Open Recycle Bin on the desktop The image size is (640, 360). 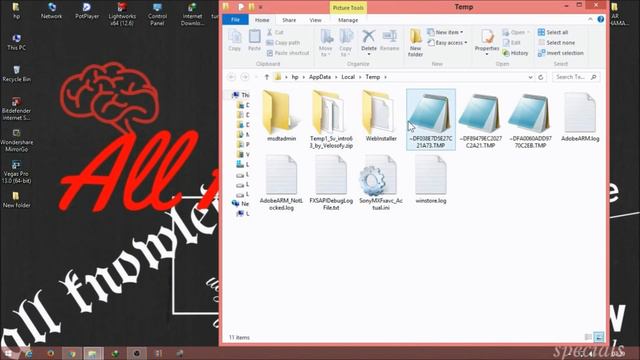[x=16, y=74]
